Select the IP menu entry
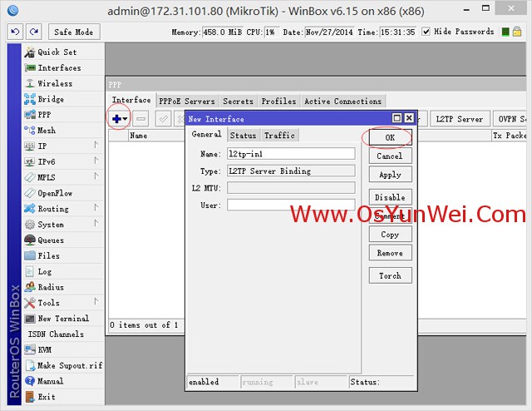The height and width of the screenshot is (411, 532). coord(64,146)
